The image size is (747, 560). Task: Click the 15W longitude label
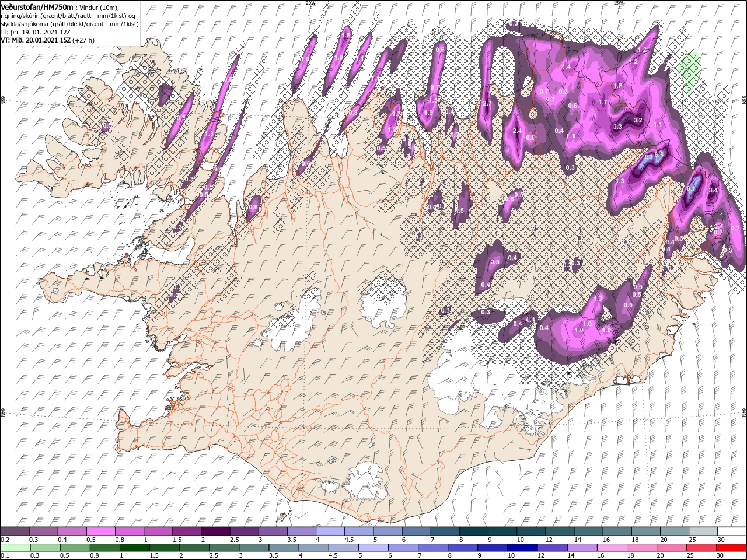pyautogui.click(x=618, y=2)
